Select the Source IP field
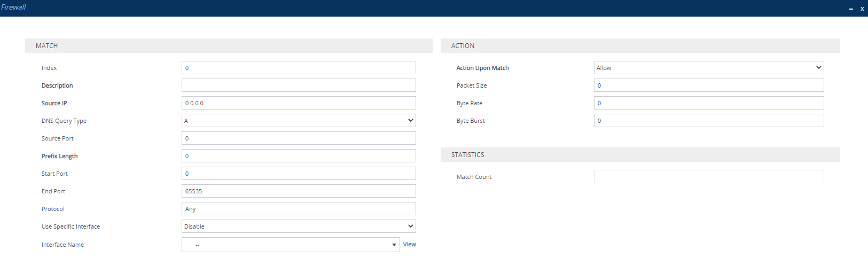 (x=298, y=103)
